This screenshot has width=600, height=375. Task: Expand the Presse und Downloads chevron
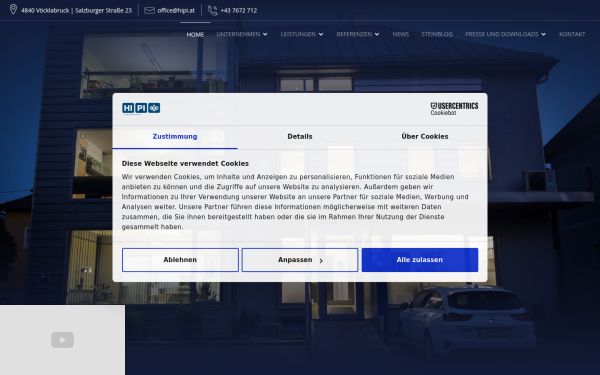[543, 34]
